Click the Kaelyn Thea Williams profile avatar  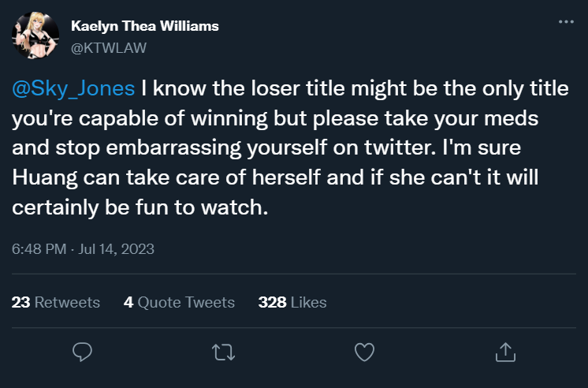(x=34, y=36)
